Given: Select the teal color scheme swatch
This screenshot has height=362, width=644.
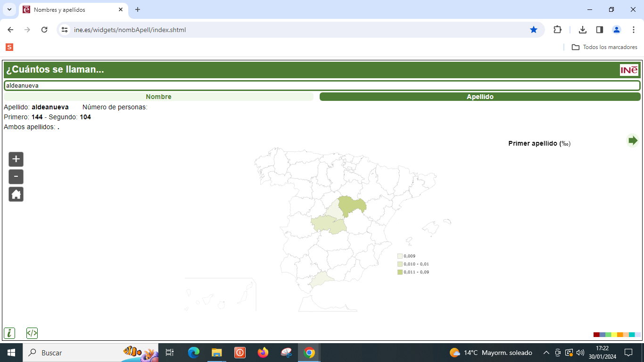Looking at the screenshot, I should pos(632,335).
